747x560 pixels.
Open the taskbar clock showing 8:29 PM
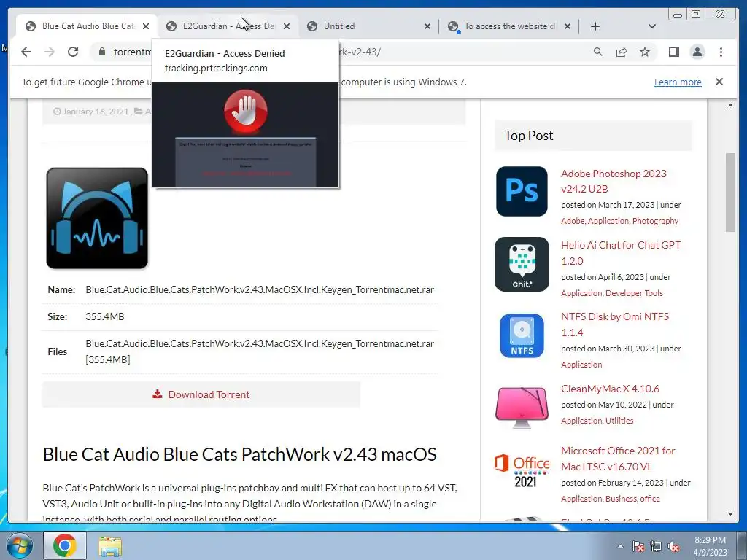coord(710,545)
